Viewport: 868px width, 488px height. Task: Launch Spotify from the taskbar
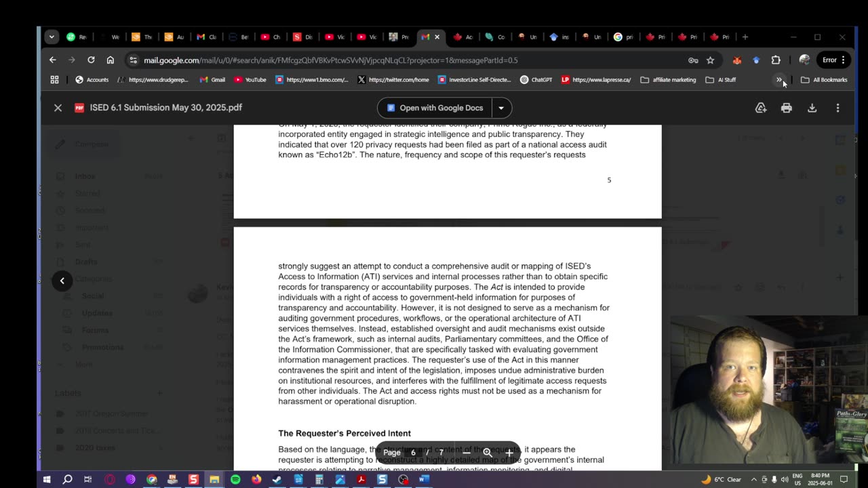tap(235, 479)
